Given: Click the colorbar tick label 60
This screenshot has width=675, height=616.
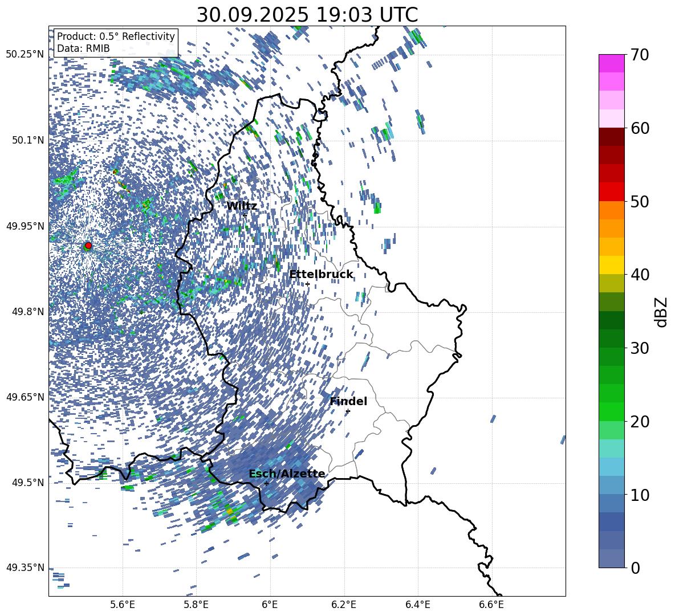Looking at the screenshot, I should 640,128.
